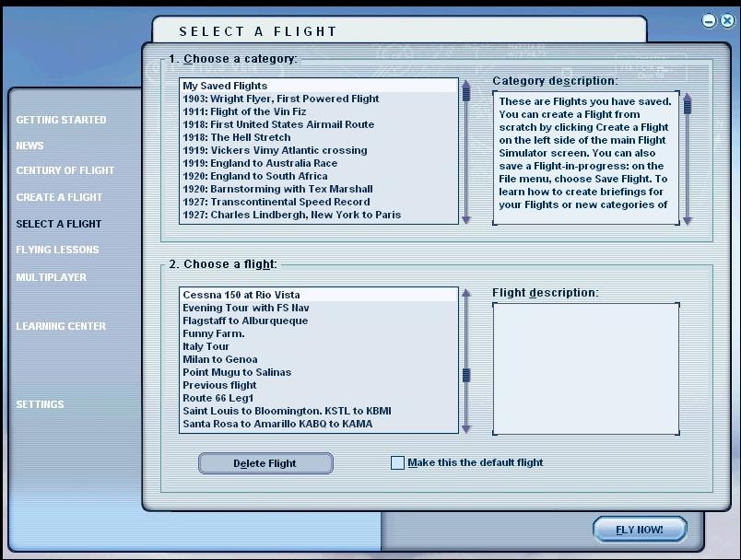
Task: Click the category description text box
Action: click(586, 158)
